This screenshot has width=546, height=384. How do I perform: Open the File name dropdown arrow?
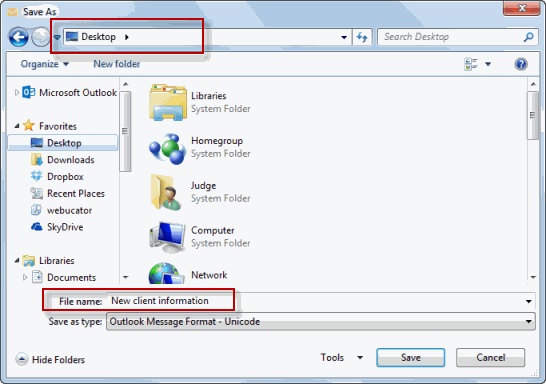coord(529,301)
